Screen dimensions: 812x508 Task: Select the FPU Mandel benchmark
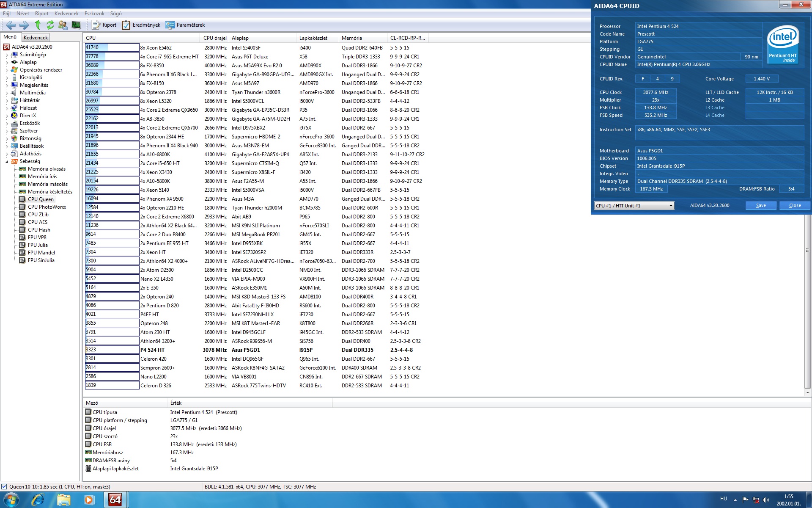tap(41, 253)
